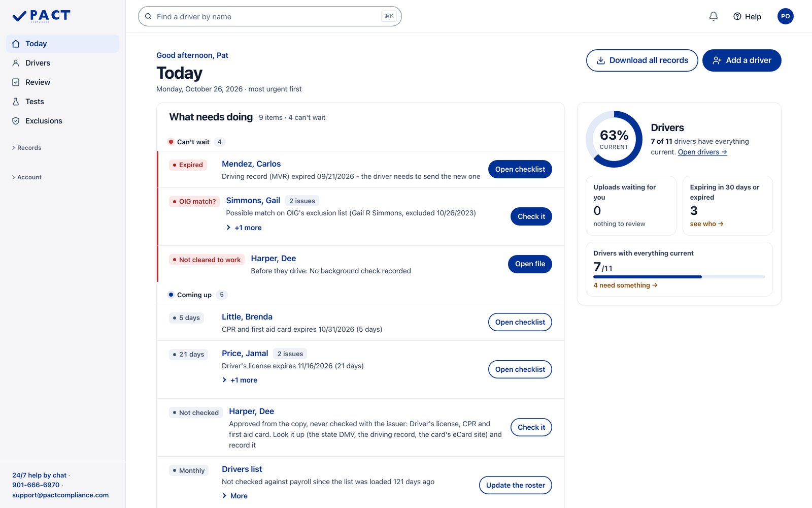Focus the Find a driver by name field
Screen dimensions: 812x508
269,16
